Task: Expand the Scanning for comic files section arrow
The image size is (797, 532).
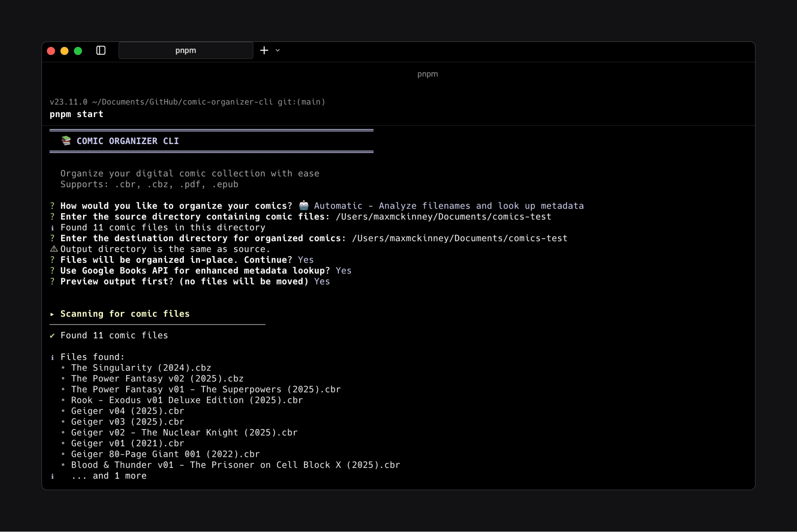Action: coord(52,314)
